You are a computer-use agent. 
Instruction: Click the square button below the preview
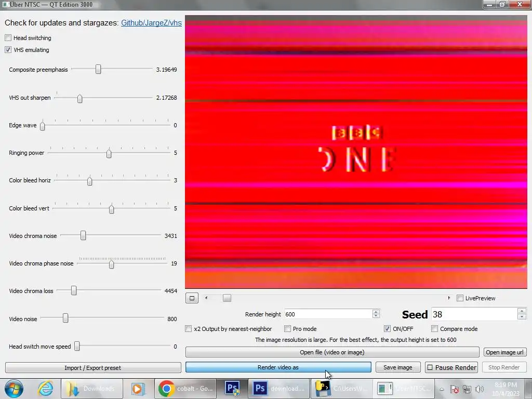click(192, 298)
